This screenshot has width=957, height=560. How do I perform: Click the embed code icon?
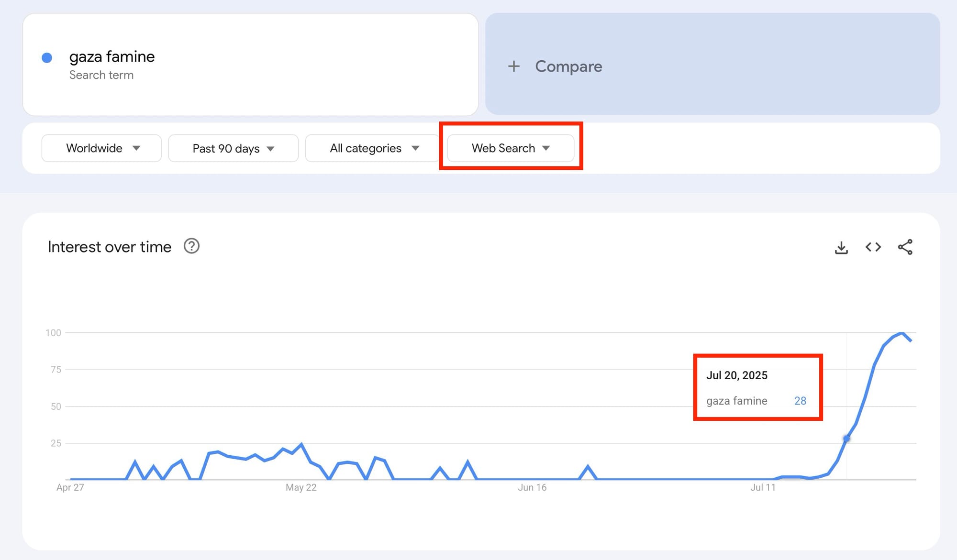(x=873, y=247)
